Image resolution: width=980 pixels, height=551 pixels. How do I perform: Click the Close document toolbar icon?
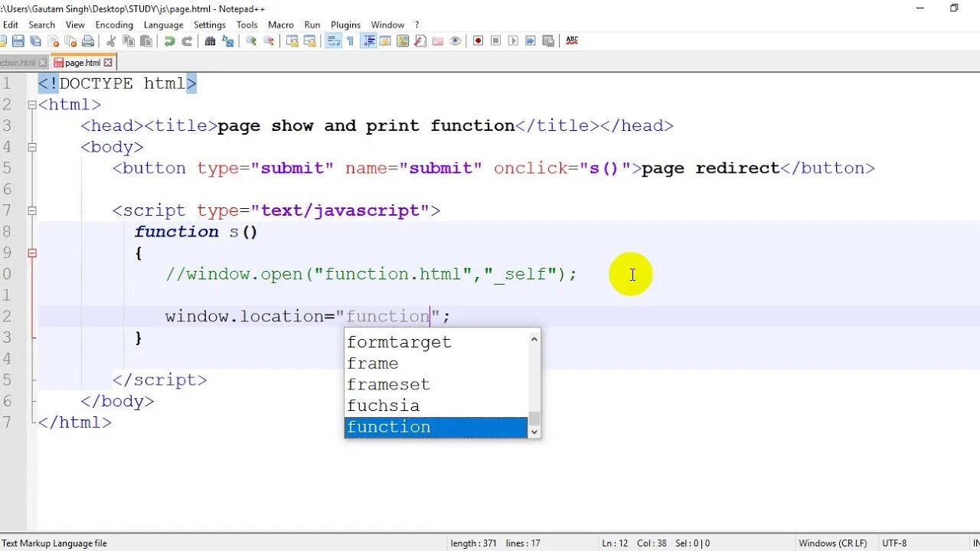pyautogui.click(x=53, y=41)
